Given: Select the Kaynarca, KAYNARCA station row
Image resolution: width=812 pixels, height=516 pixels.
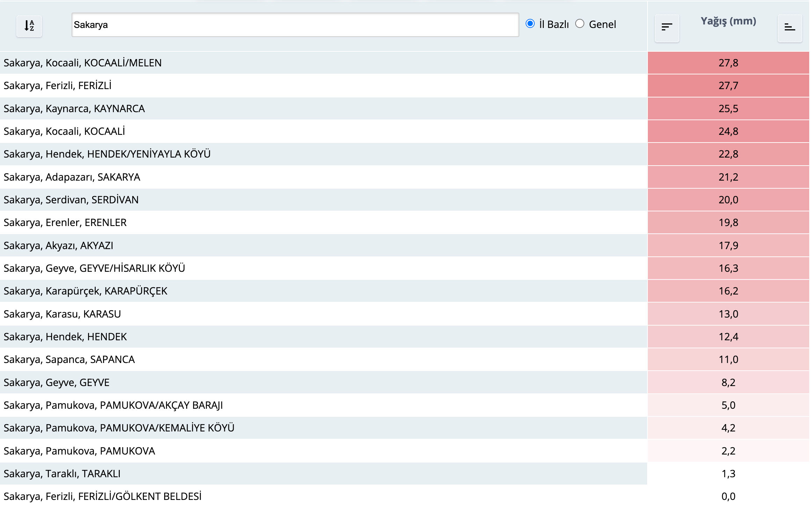Looking at the screenshot, I should click(x=74, y=109).
